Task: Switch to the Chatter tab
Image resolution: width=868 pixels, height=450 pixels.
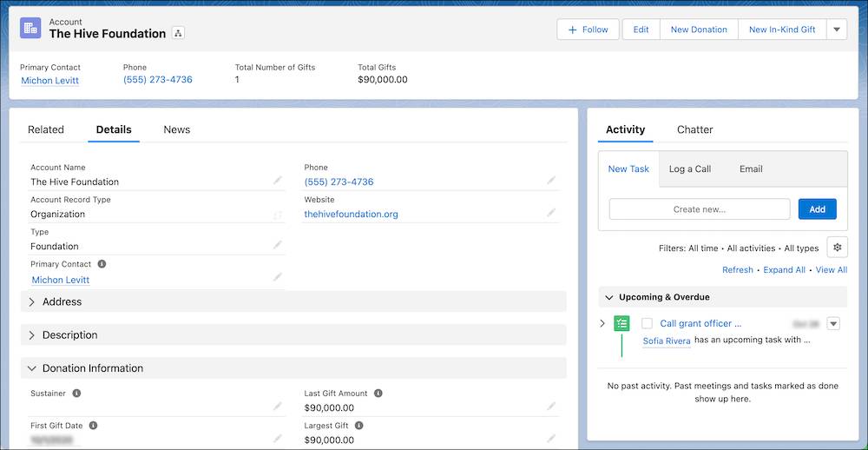Action: [694, 129]
